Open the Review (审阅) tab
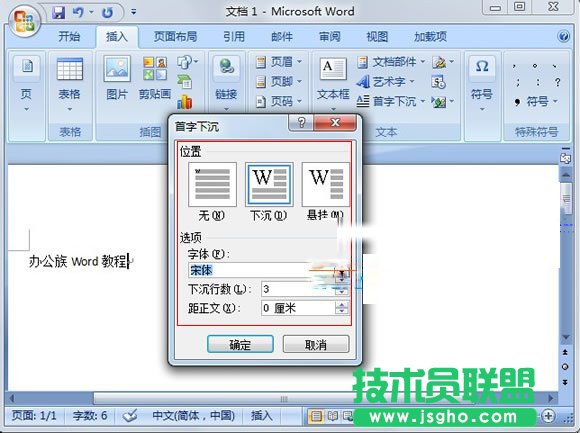The height and width of the screenshot is (433, 580). [330, 36]
